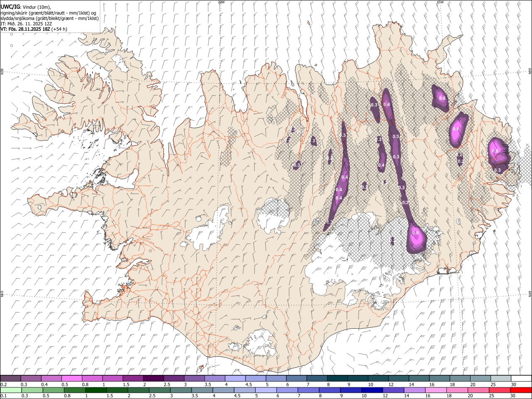532x399 pixels.
Task: Click the '15W' longitude label
Action: tap(440, 2)
